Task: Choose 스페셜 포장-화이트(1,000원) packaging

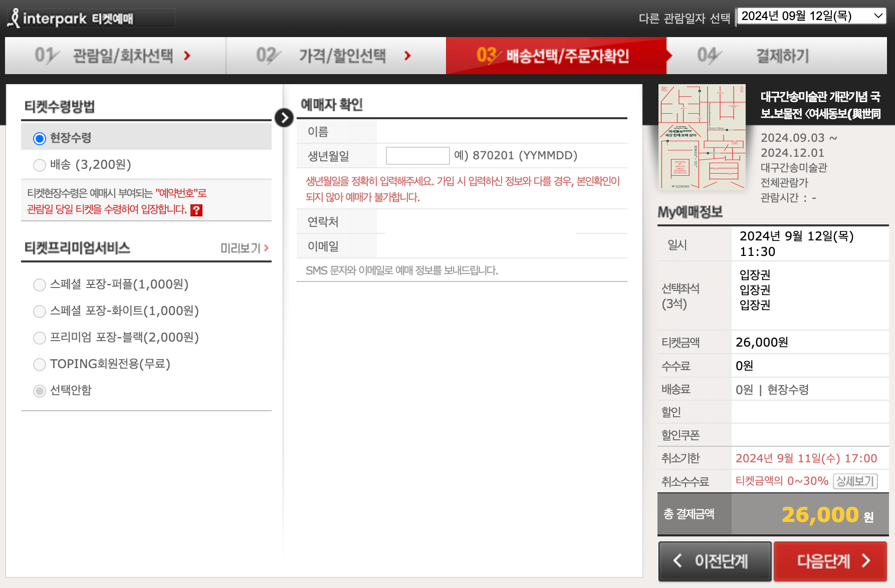Action: 39,311
